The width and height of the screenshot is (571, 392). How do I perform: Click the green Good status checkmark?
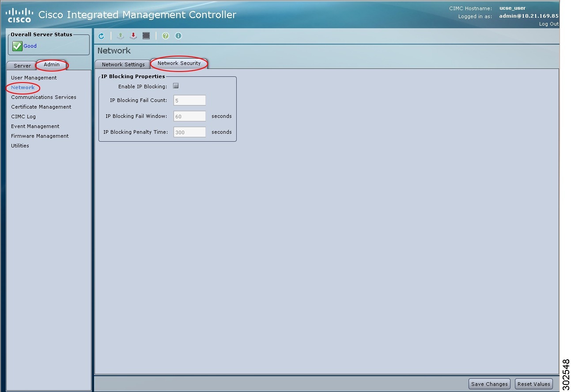pos(17,46)
